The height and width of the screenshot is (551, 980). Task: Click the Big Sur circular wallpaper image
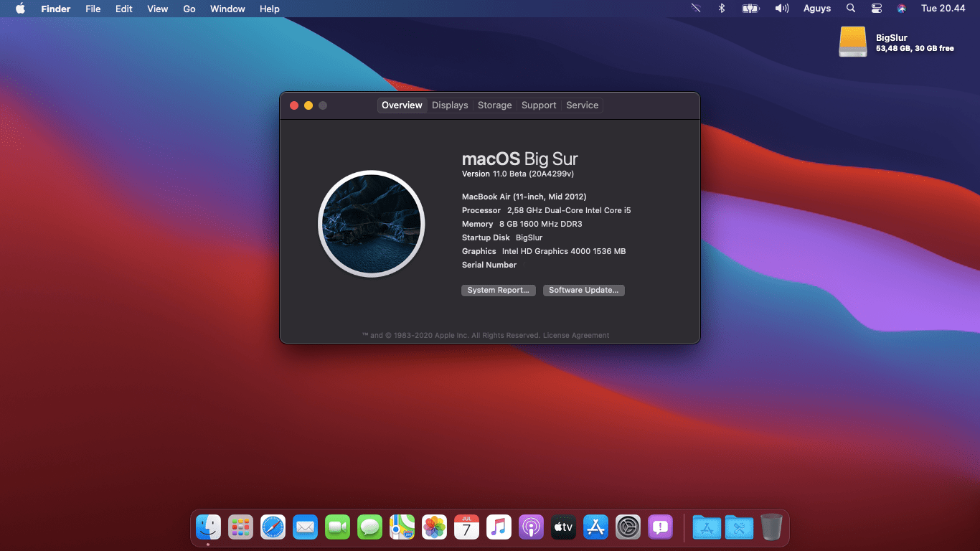[372, 224]
